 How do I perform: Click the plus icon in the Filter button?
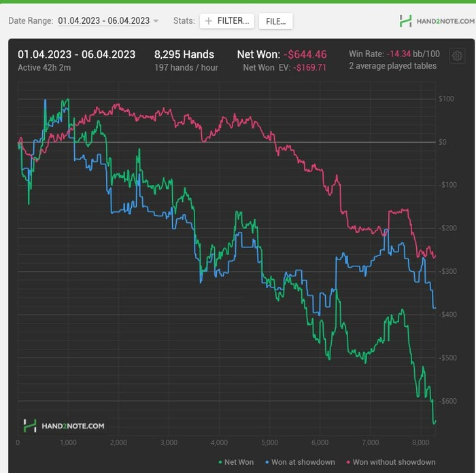pyautogui.click(x=208, y=21)
